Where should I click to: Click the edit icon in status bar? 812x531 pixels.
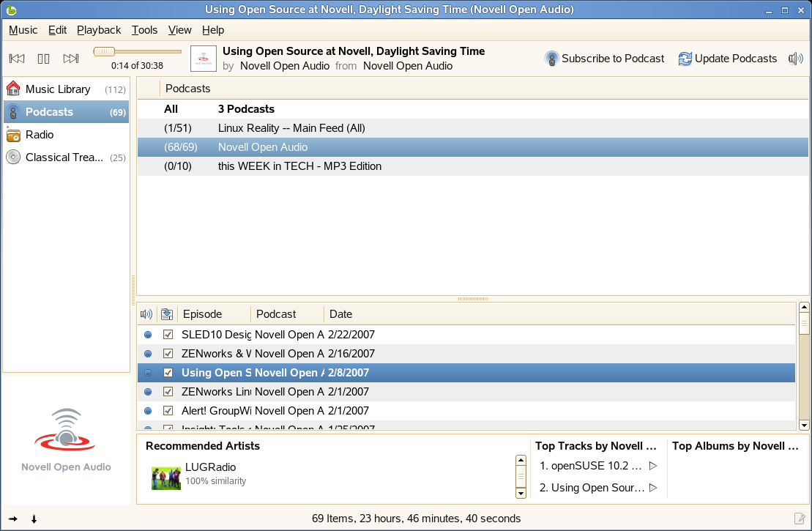[800, 518]
